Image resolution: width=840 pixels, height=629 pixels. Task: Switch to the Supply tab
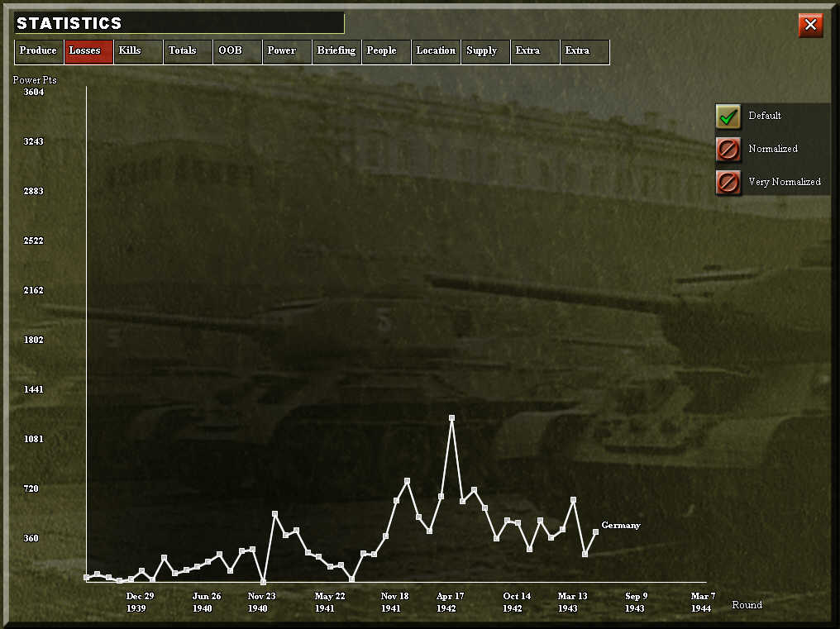tap(485, 51)
